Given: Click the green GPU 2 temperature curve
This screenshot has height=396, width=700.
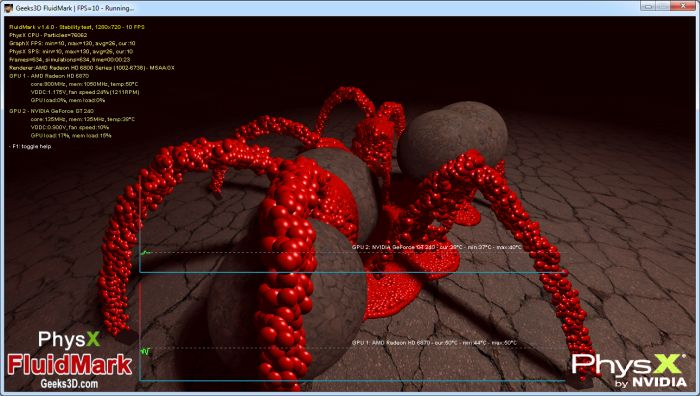Looking at the screenshot, I should click(x=146, y=253).
